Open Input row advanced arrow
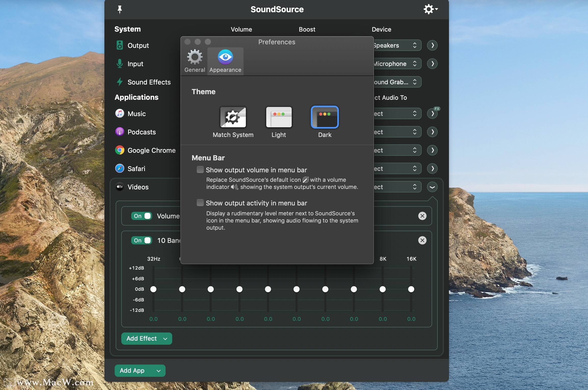The image size is (588, 390). click(x=432, y=64)
